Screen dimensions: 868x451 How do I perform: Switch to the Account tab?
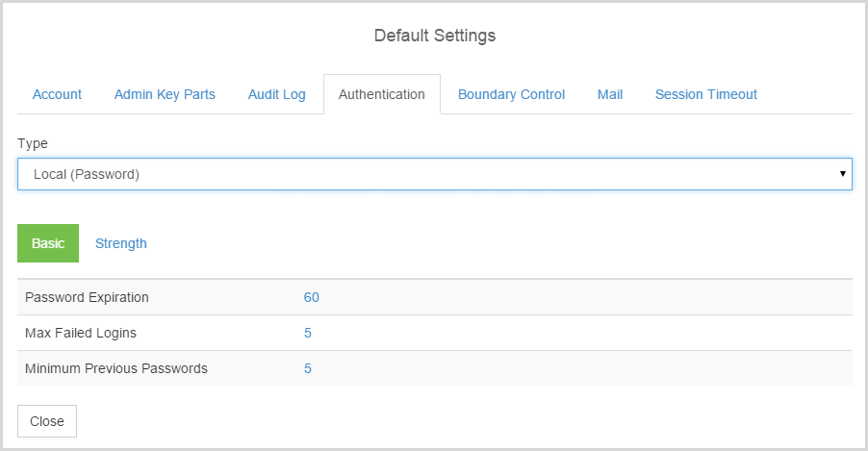tap(57, 94)
